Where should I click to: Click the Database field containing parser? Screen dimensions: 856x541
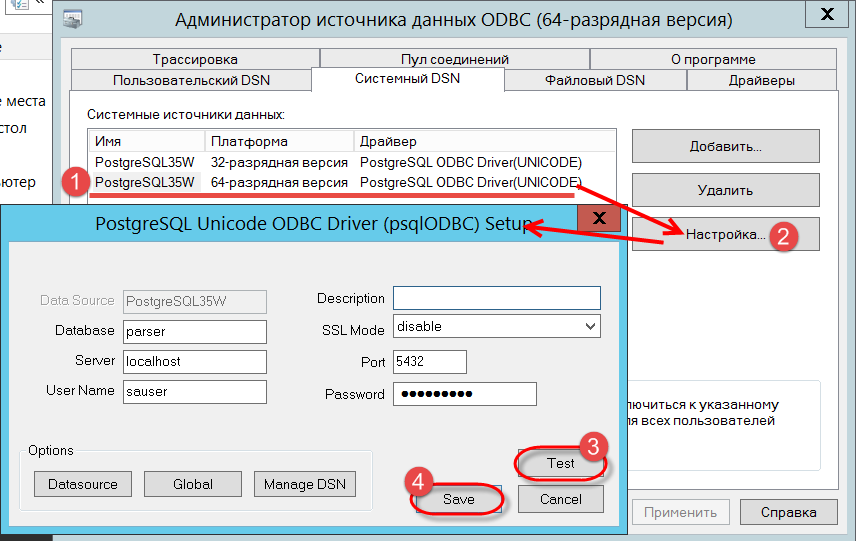[x=195, y=331]
